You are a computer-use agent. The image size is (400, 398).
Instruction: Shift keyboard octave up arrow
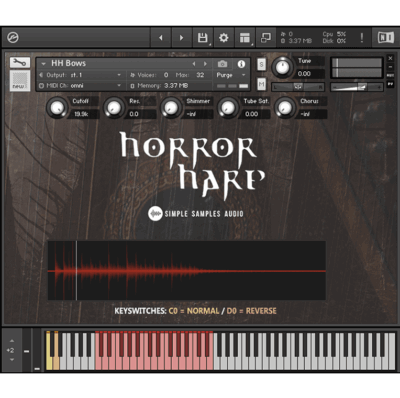click(x=12, y=341)
